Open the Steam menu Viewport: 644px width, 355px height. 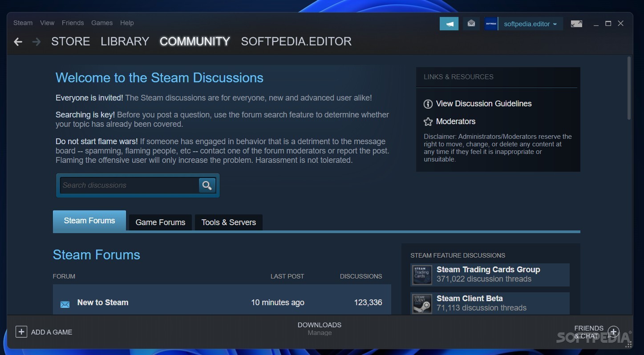tap(23, 23)
